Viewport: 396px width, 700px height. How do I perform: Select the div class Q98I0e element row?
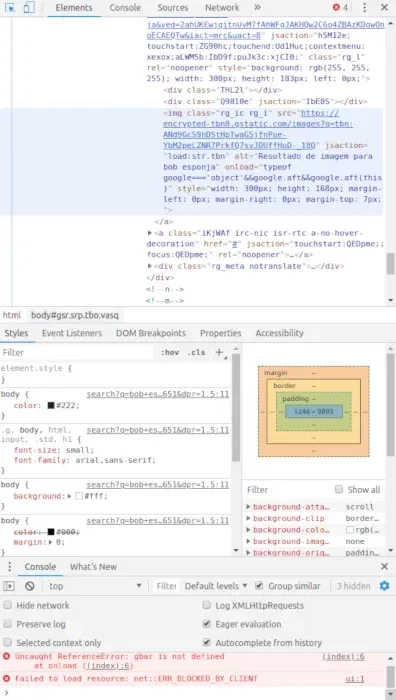[x=265, y=101]
